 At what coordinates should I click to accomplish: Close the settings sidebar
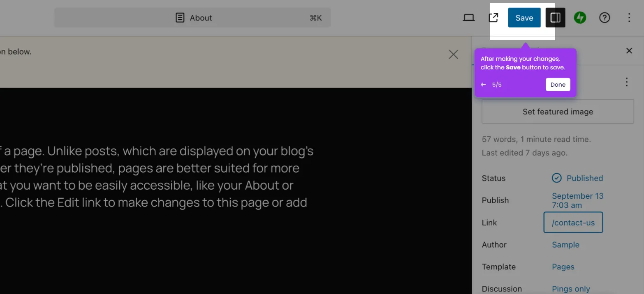click(629, 51)
